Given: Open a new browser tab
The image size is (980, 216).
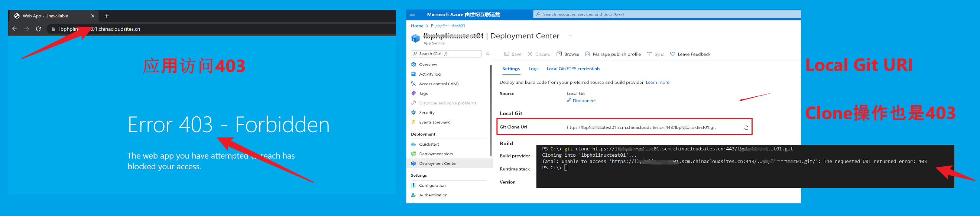Looking at the screenshot, I should 107,16.
